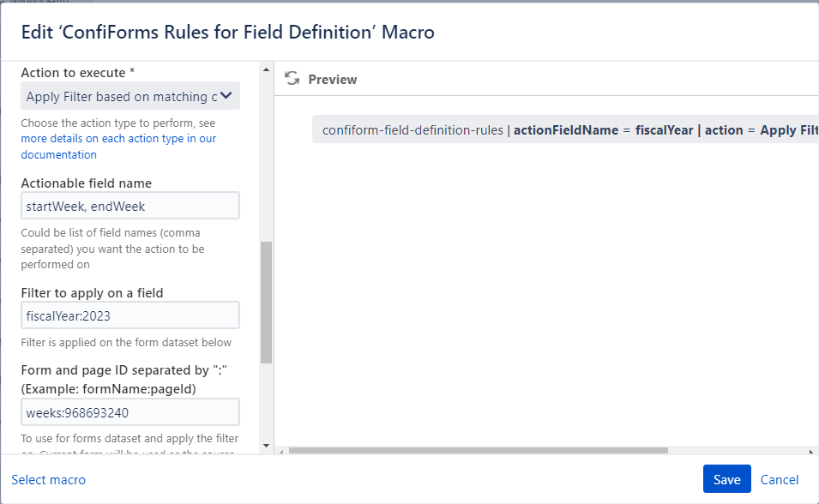
Task: Focus the Actionable field name input
Action: [x=129, y=206]
